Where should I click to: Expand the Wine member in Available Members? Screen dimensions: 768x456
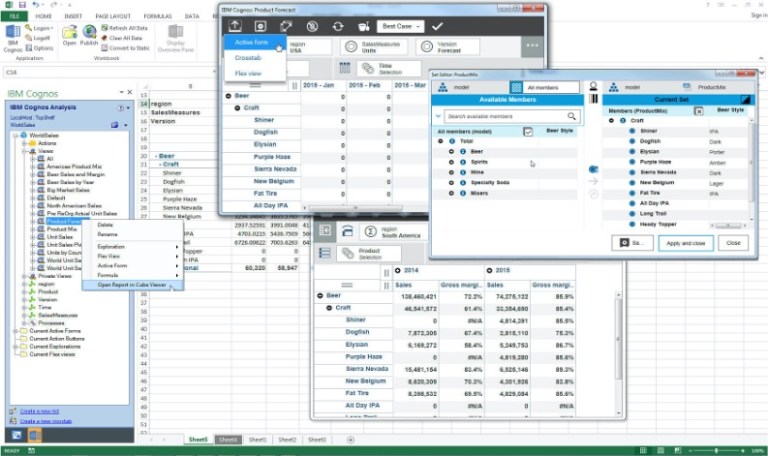[451, 172]
